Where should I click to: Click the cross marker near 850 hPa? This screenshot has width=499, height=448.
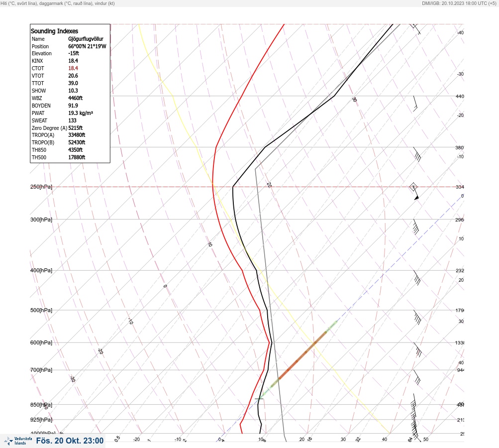[259, 398]
